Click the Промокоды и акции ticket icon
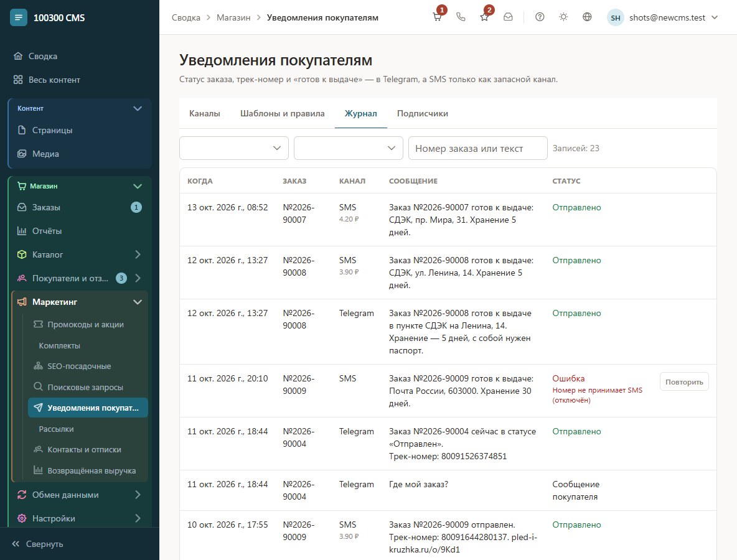 (x=38, y=324)
